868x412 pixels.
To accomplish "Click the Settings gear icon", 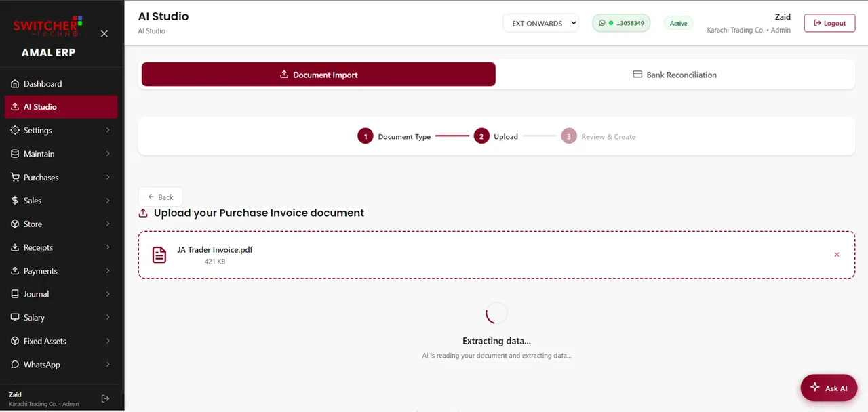I will [15, 131].
